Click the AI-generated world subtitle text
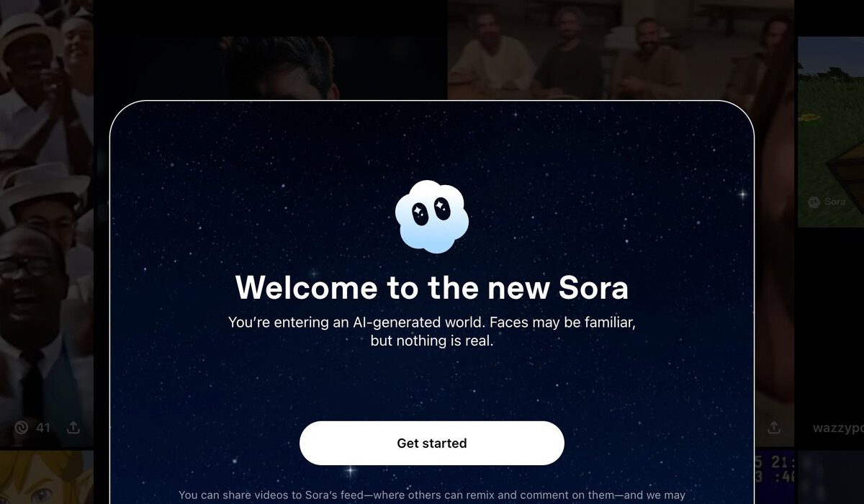The image size is (864, 504). (432, 331)
